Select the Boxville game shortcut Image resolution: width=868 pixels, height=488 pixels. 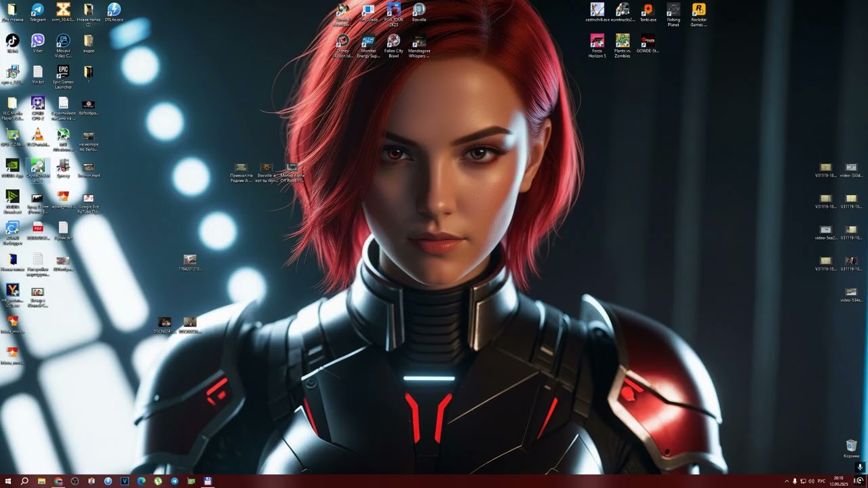click(419, 12)
